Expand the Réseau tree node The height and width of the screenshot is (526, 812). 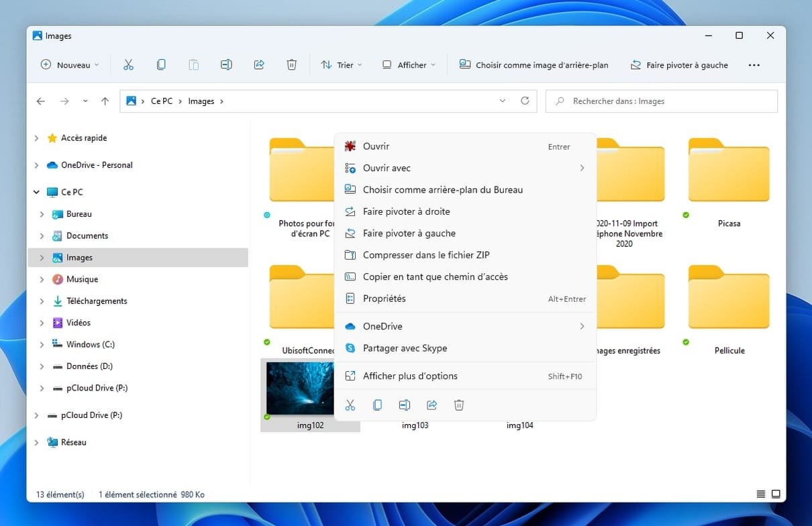[36, 443]
